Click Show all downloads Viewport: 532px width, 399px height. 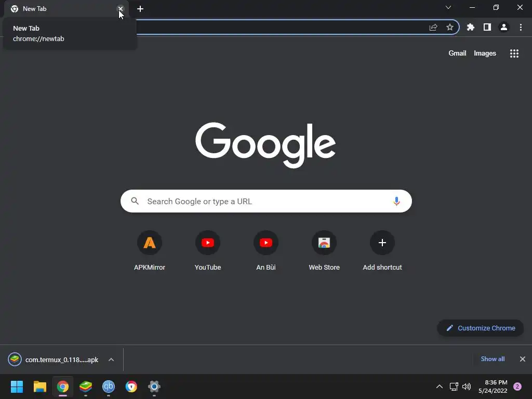point(493,359)
